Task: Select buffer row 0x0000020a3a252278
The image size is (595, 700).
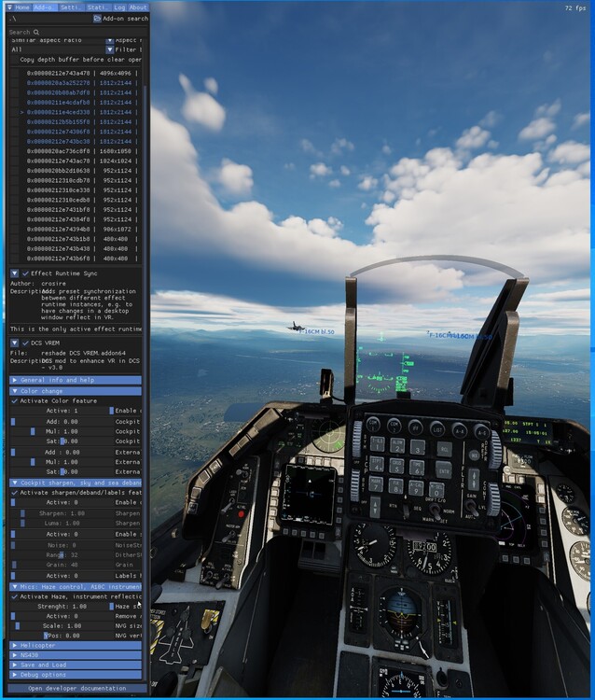Action: 80,83
